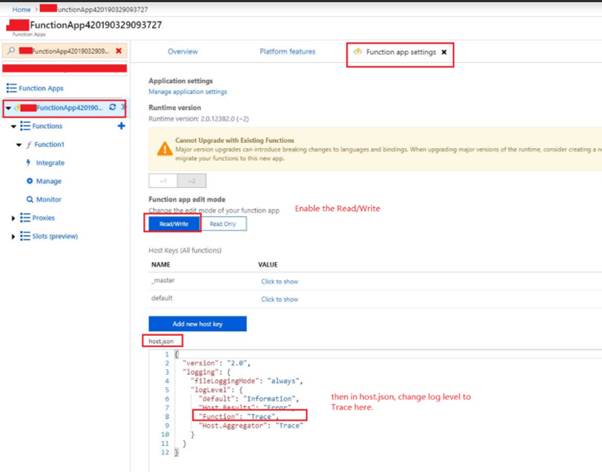
Task: Select the Function app settings tab
Action: click(401, 52)
